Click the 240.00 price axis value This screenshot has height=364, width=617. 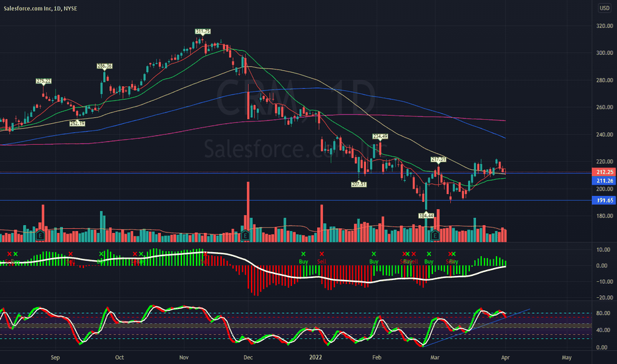pyautogui.click(x=605, y=134)
